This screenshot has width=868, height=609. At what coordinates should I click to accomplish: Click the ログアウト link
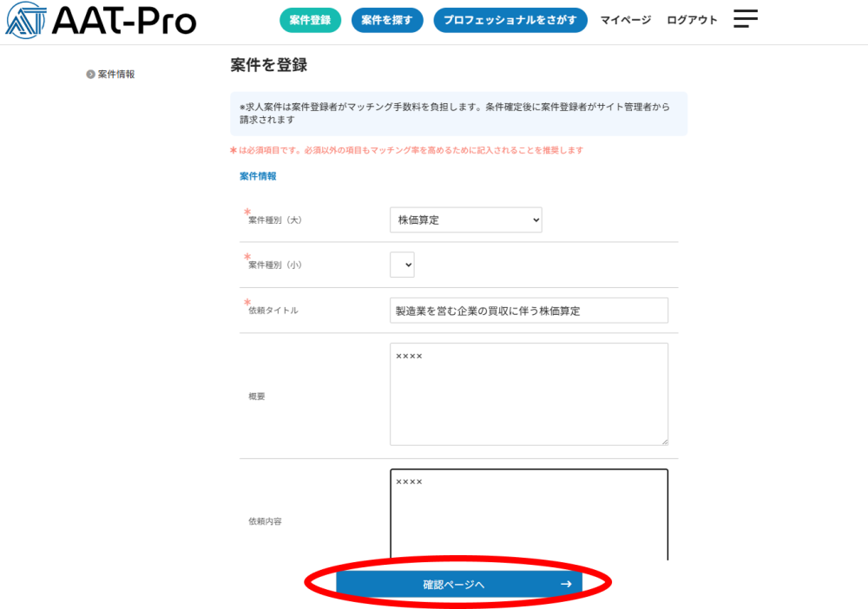pos(692,20)
